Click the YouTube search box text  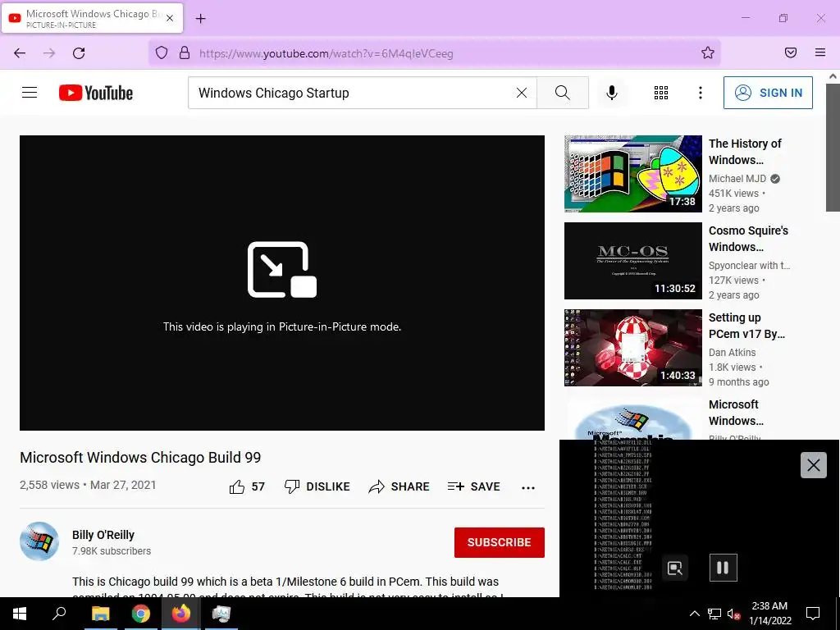click(274, 93)
